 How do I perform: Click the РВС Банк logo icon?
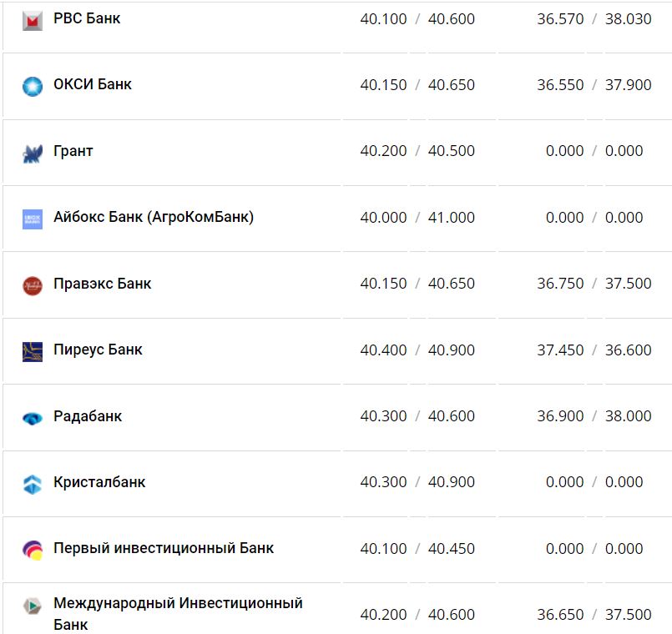tap(33, 21)
